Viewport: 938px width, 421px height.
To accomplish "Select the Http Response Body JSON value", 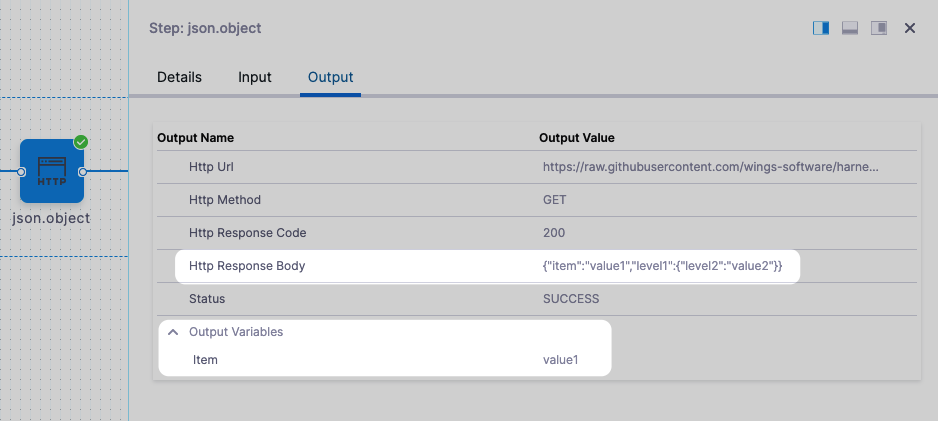I will [x=662, y=266].
